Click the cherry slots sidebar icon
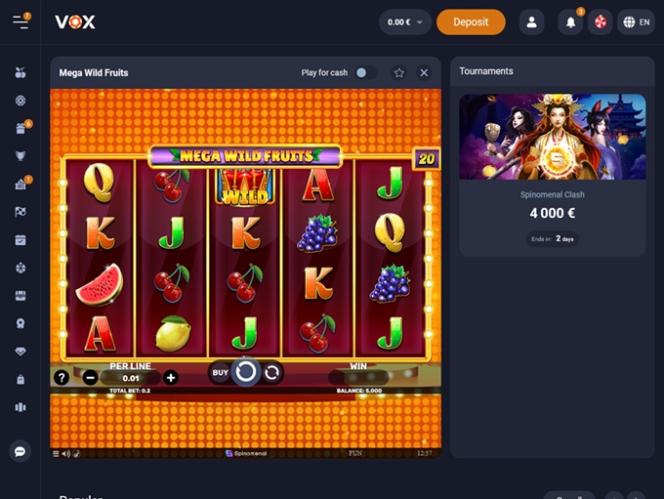Viewport: 664px width, 499px height. [20, 73]
